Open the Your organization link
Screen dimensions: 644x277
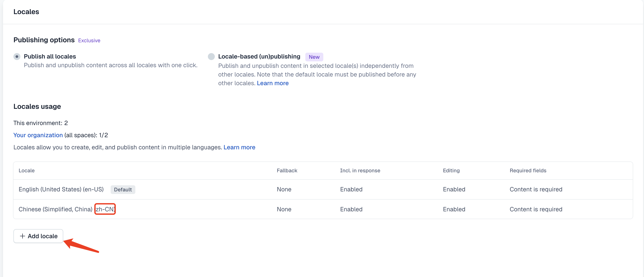click(x=38, y=135)
